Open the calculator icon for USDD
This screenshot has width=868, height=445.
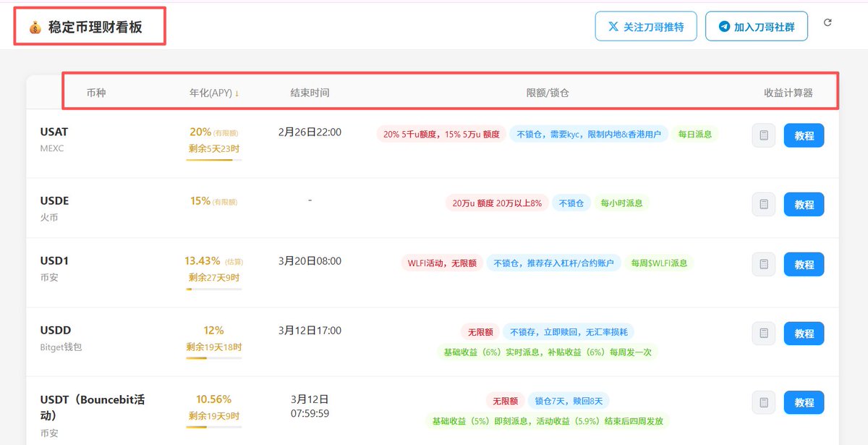tap(763, 334)
